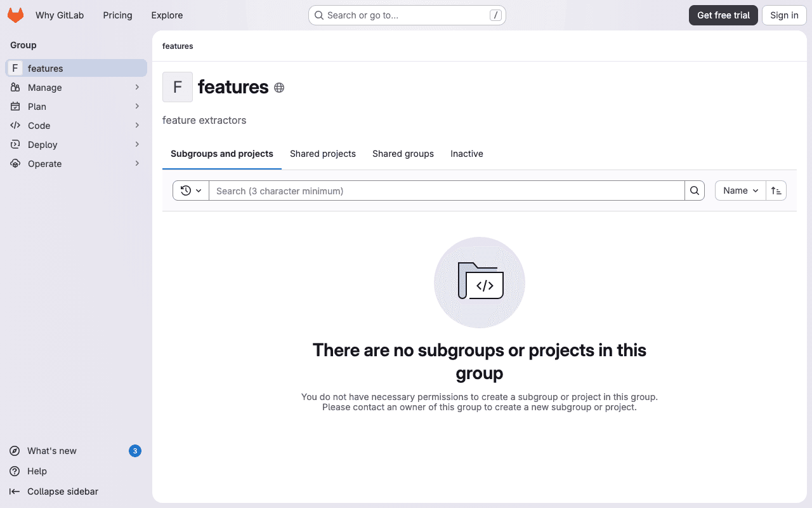The image size is (812, 508).
Task: Open the Inactive tab
Action: point(466,154)
